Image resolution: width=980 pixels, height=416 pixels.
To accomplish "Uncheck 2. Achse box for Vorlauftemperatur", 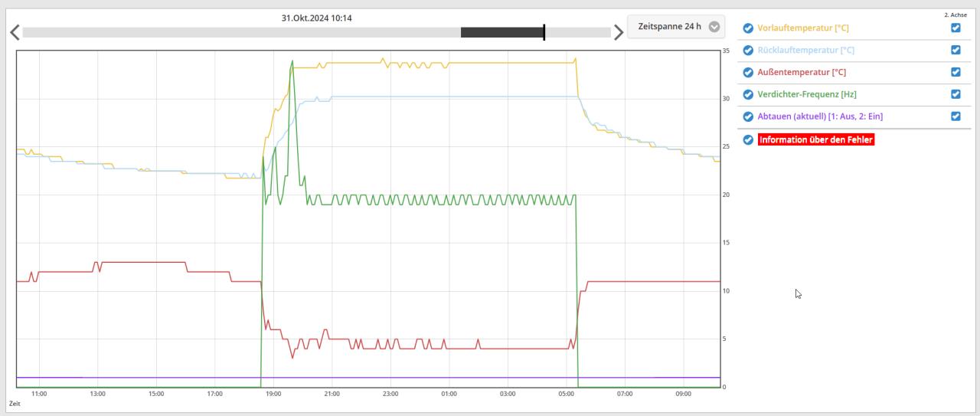I will tap(955, 28).
